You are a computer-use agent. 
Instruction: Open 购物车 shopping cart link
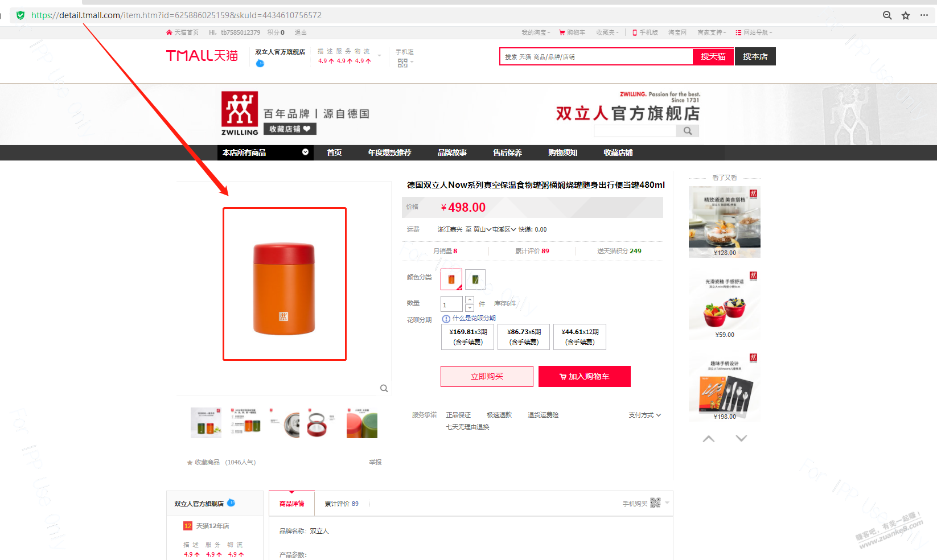point(572,32)
